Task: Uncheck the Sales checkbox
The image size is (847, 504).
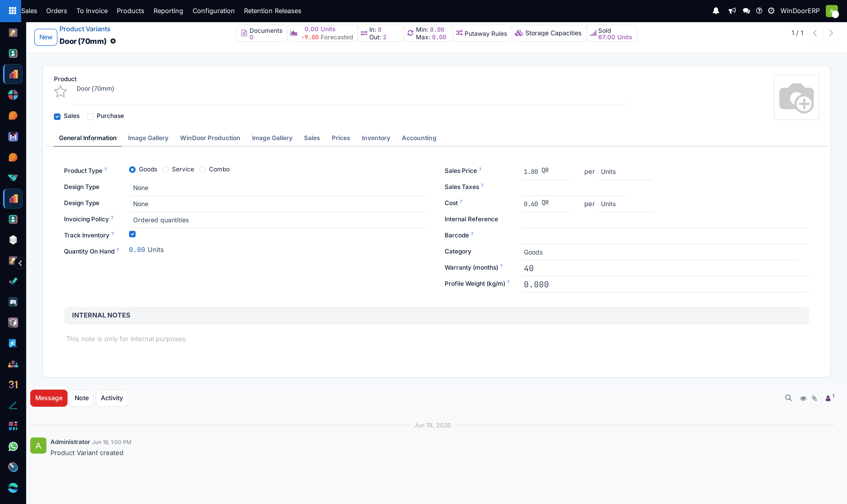Action: tap(57, 116)
